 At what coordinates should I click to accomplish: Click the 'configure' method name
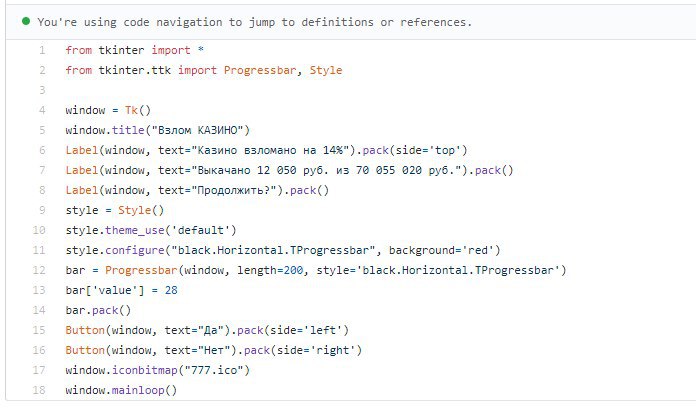[x=134, y=250]
